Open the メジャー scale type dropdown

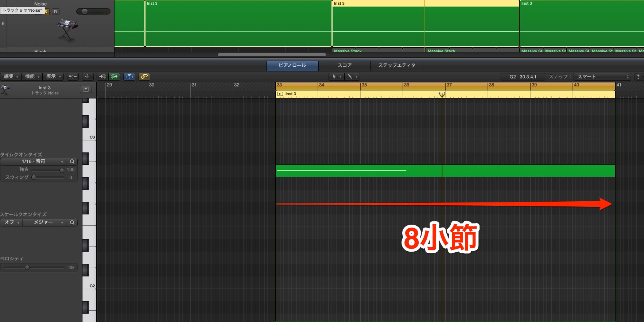click(44, 222)
